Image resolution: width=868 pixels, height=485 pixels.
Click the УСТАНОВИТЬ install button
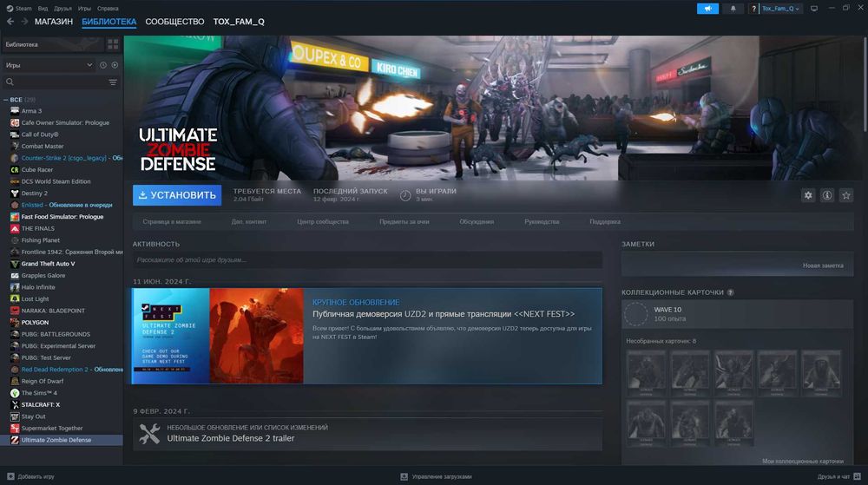pos(177,195)
